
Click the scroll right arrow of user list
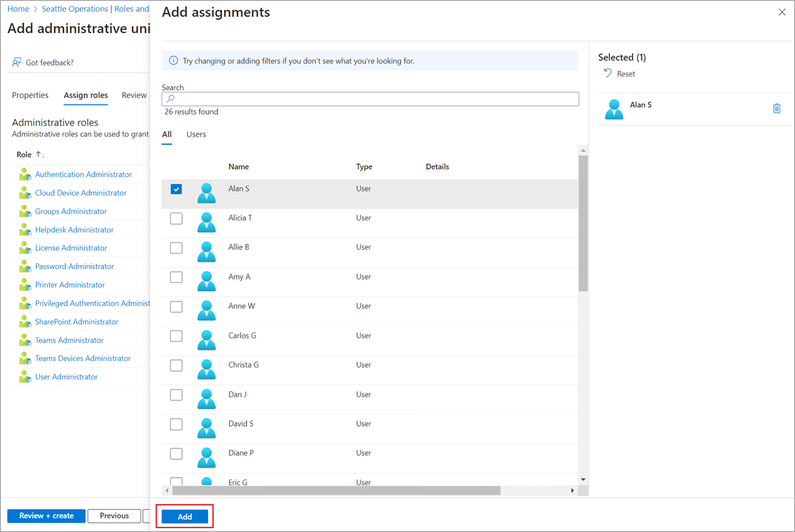pos(573,490)
